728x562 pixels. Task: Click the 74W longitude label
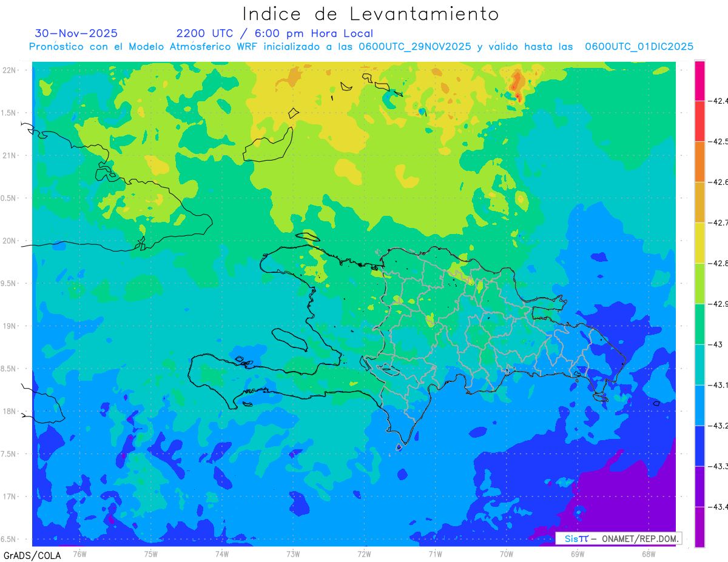point(221,554)
